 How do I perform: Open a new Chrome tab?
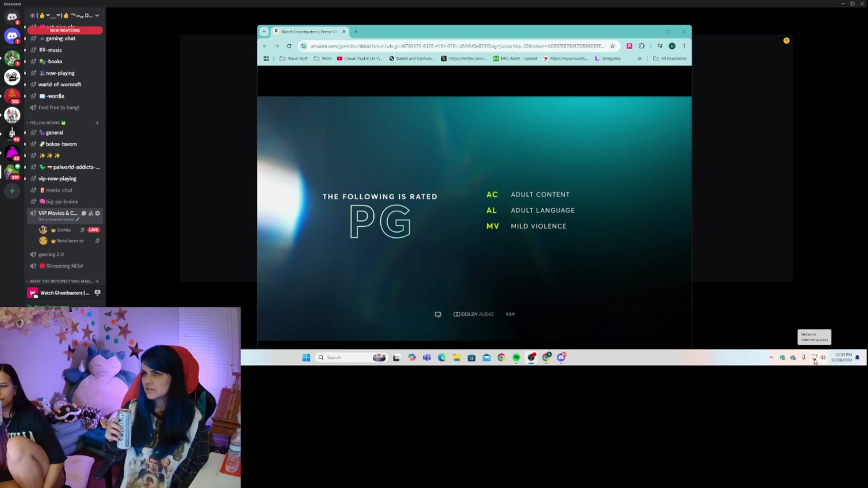point(356,32)
